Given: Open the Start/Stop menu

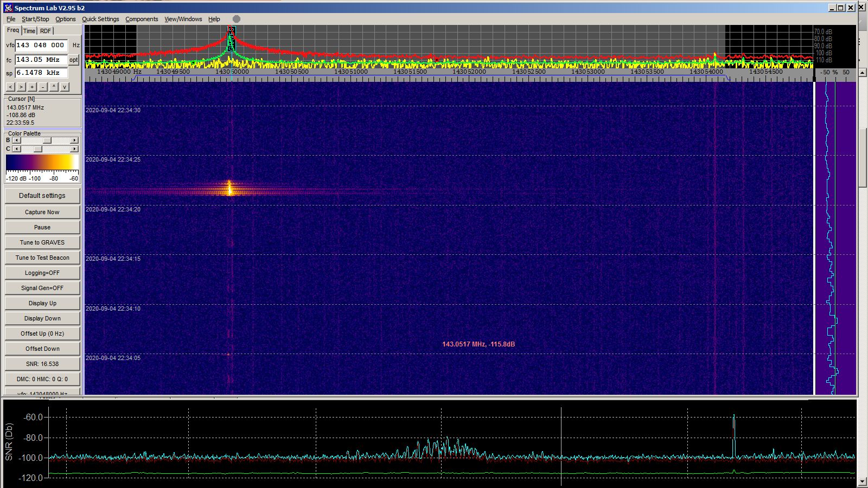Looking at the screenshot, I should pos(35,19).
